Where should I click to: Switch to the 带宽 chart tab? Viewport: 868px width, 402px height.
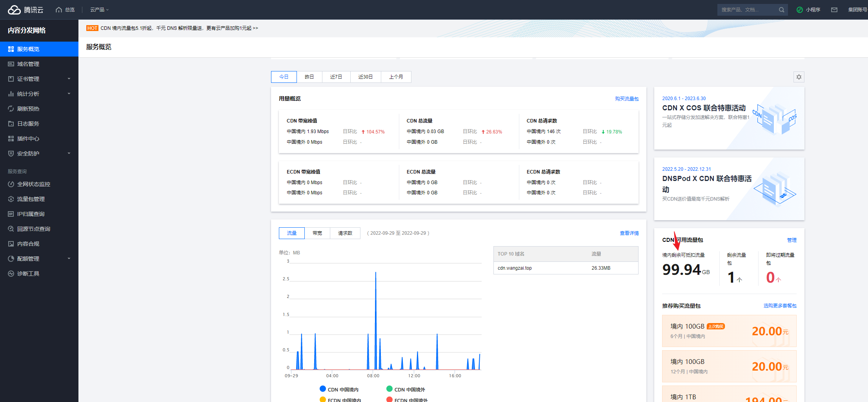click(317, 233)
